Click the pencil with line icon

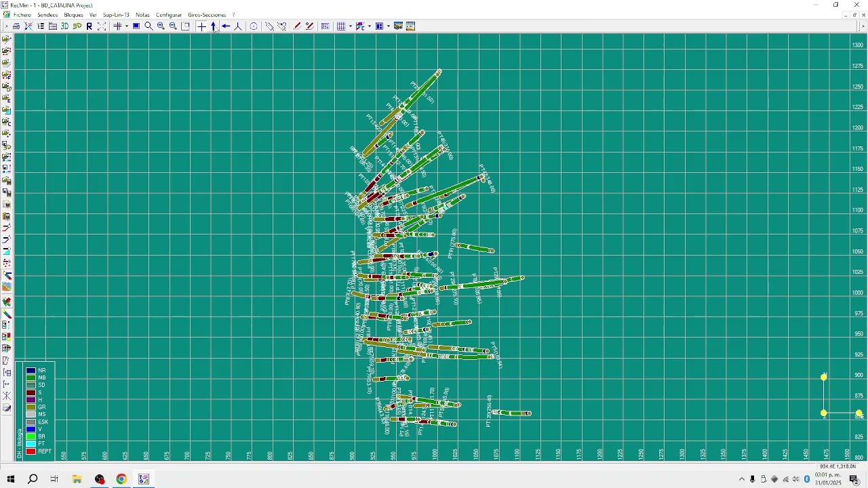click(310, 26)
